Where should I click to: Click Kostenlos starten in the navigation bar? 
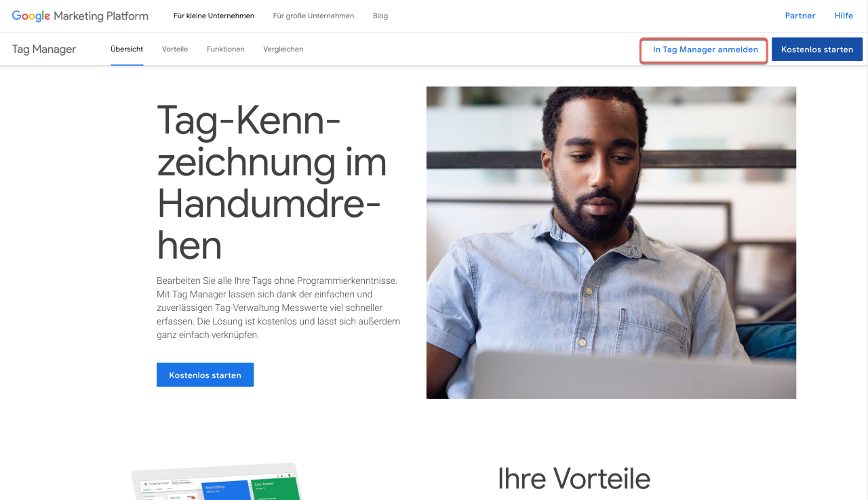click(817, 49)
